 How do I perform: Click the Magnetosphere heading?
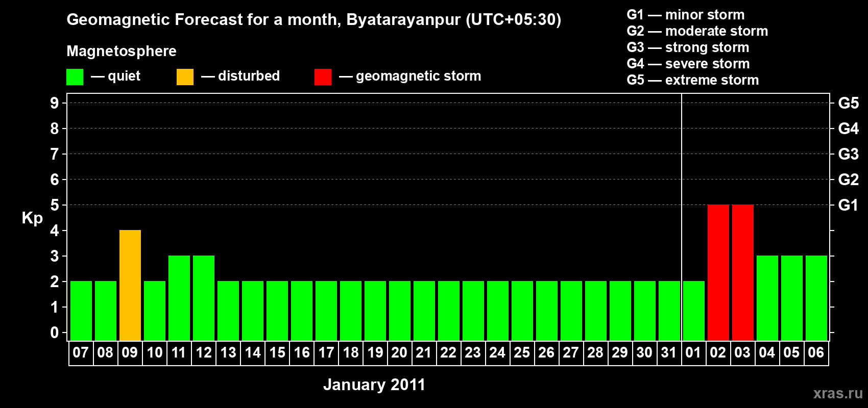122,51
